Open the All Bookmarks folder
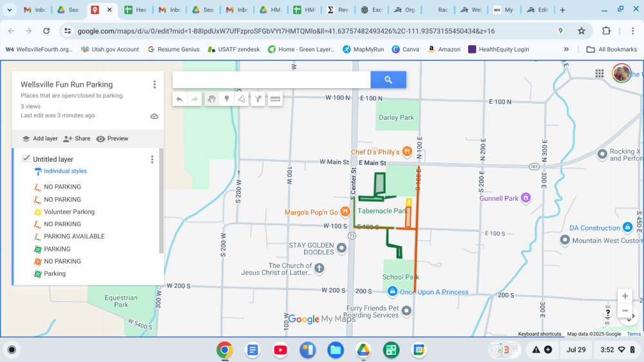The height and width of the screenshot is (362, 644). tap(612, 50)
